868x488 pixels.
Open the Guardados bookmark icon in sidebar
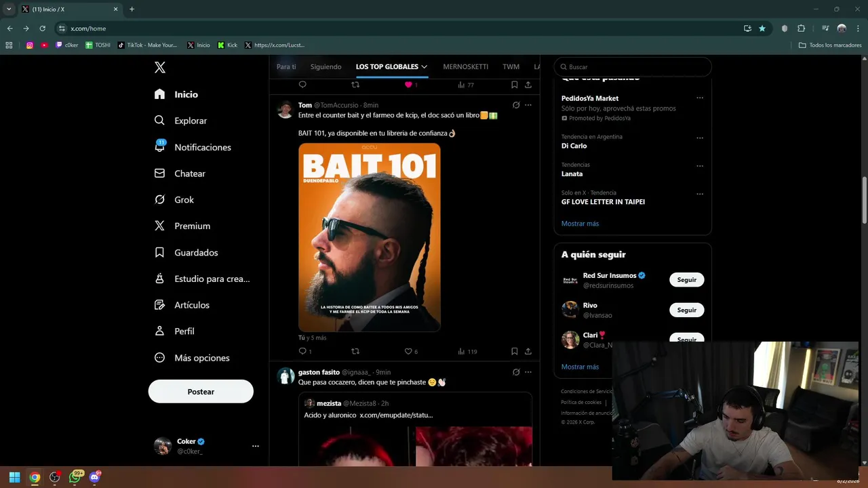pyautogui.click(x=159, y=252)
